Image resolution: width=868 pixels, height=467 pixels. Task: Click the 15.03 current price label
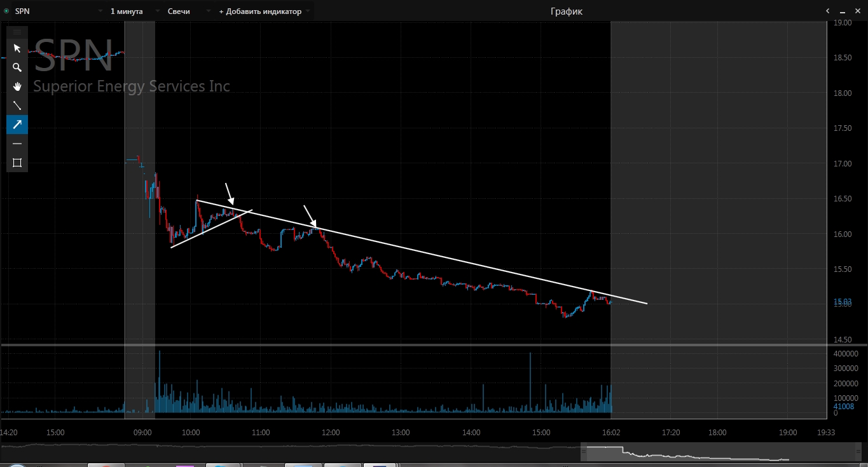(x=843, y=301)
